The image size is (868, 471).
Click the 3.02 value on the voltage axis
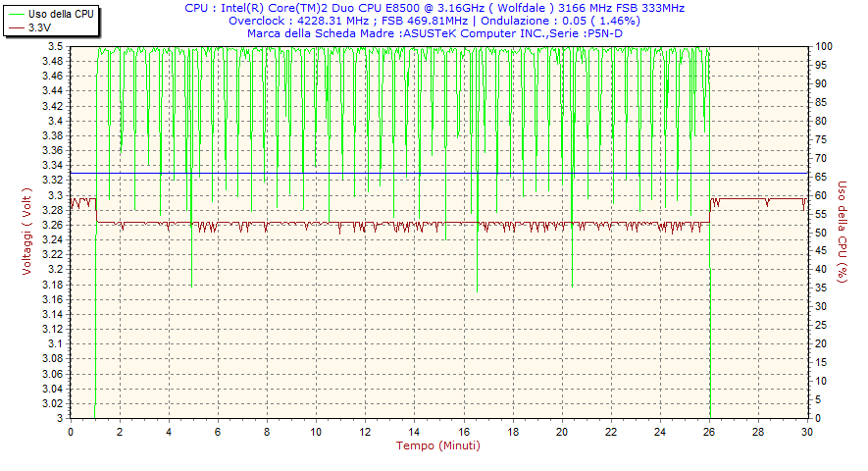53,403
